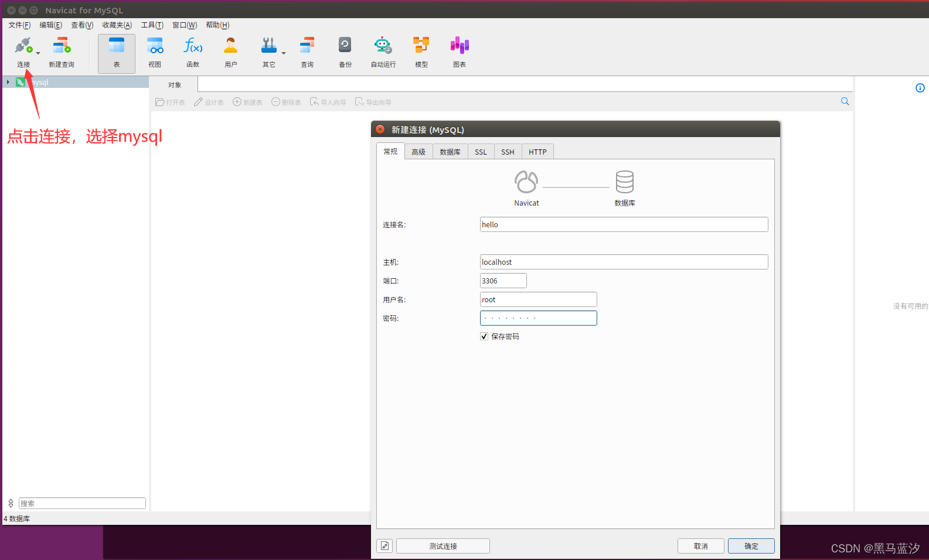Click the 导出向导 button
Image resolution: width=929 pixels, height=560 pixels.
(373, 103)
